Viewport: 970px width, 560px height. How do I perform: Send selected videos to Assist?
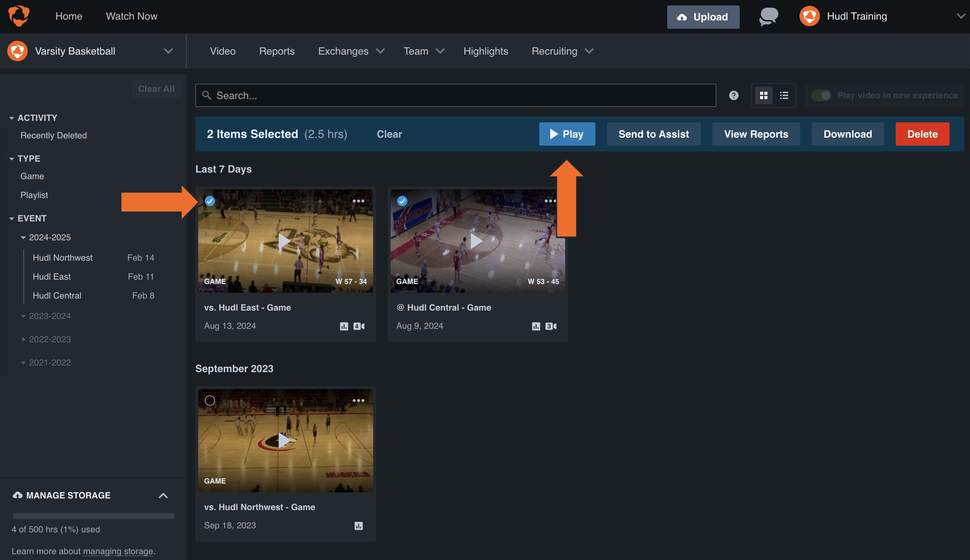click(653, 134)
